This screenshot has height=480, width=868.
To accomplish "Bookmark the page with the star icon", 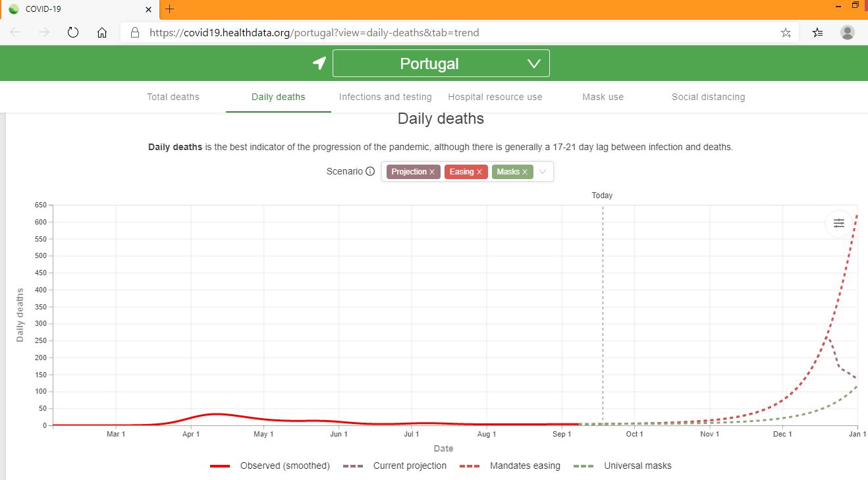I will pyautogui.click(x=786, y=32).
